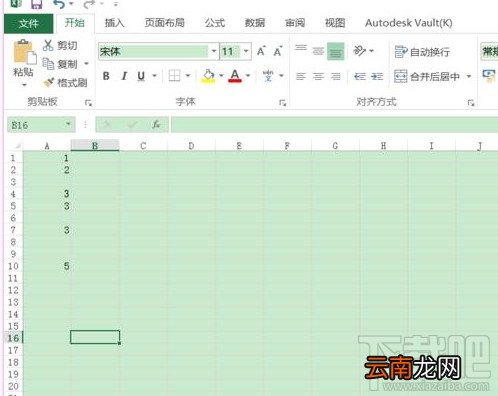The width and height of the screenshot is (498, 396).
Task: Open the 复制 copy dropdown arrow
Action: tap(86, 63)
